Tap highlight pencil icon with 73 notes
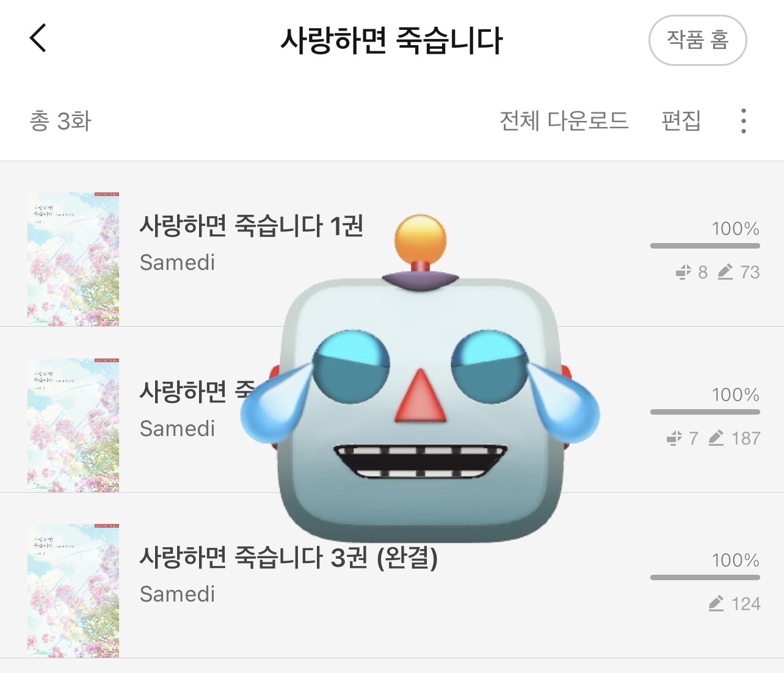Viewport: 784px width, 673px height. point(725,272)
